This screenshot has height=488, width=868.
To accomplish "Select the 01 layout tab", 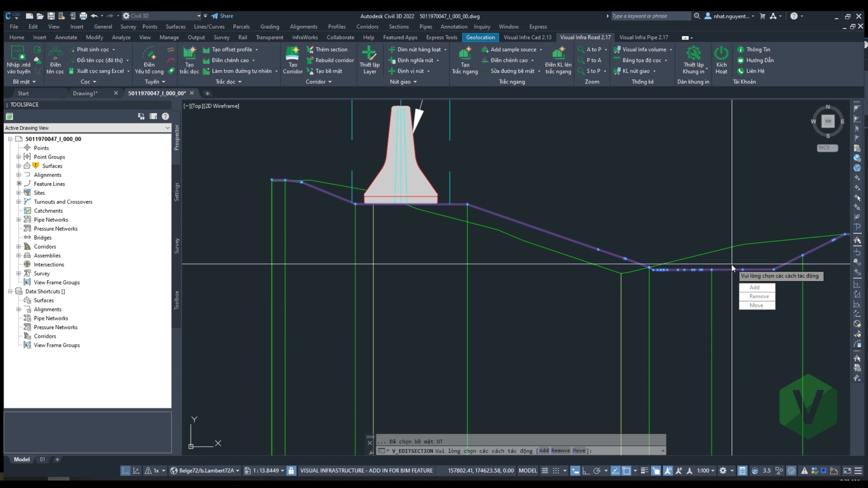I will pyautogui.click(x=42, y=460).
